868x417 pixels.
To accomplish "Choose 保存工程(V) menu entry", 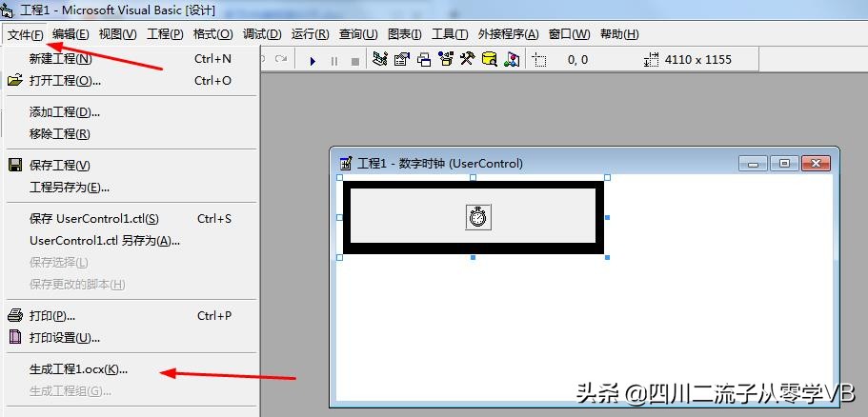I will 131,165.
